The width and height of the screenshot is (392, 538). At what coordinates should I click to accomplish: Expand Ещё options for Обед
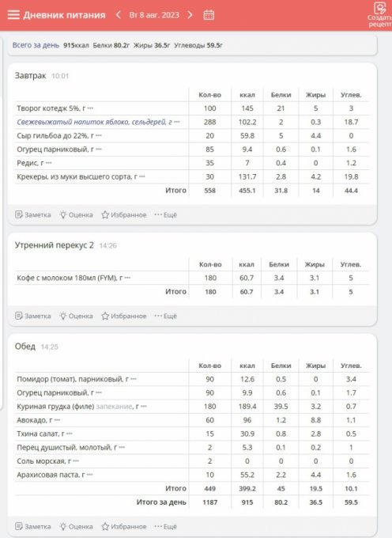click(x=165, y=526)
